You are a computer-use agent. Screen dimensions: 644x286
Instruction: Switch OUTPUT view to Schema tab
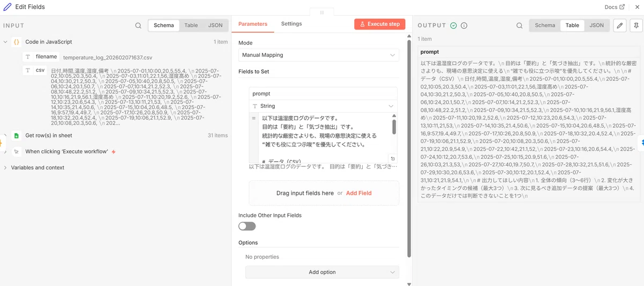tap(545, 25)
